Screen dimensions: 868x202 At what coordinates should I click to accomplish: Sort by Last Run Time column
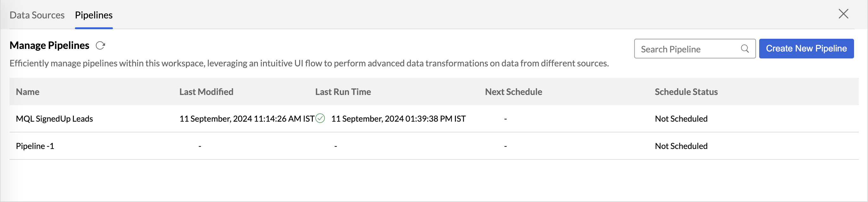click(343, 92)
